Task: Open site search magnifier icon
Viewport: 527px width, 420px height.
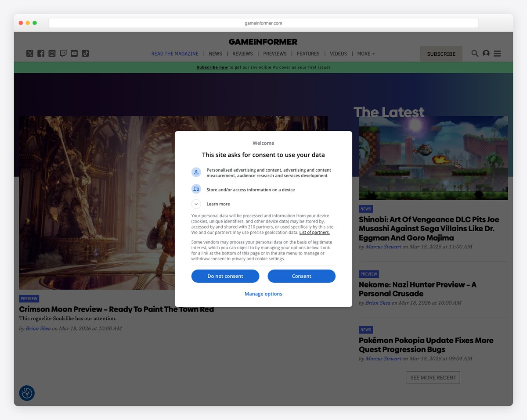Action: coord(475,54)
